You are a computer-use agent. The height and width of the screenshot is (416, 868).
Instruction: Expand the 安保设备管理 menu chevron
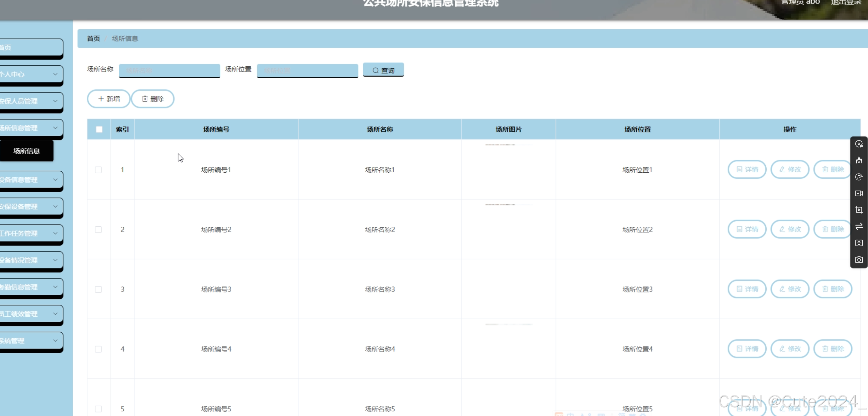point(55,206)
